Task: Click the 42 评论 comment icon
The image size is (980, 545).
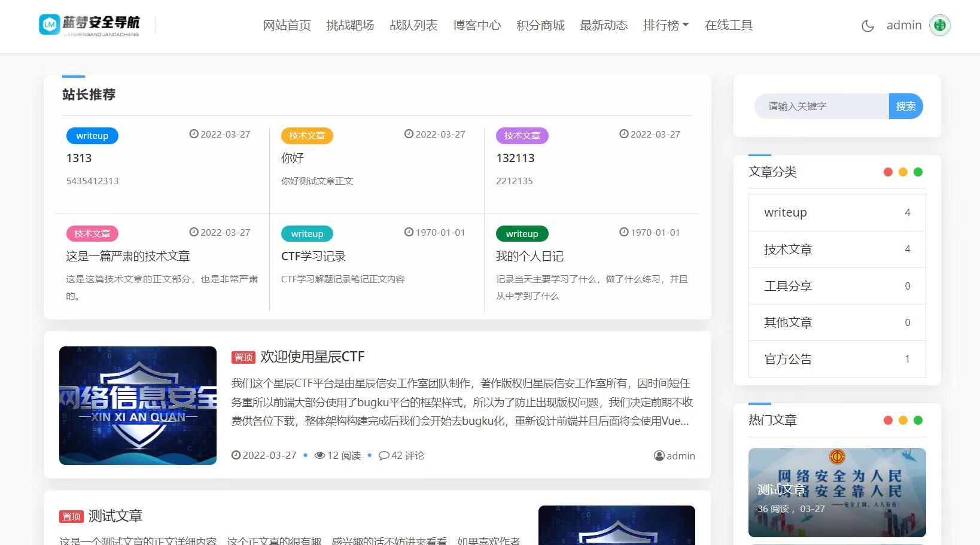Action: pyautogui.click(x=384, y=455)
